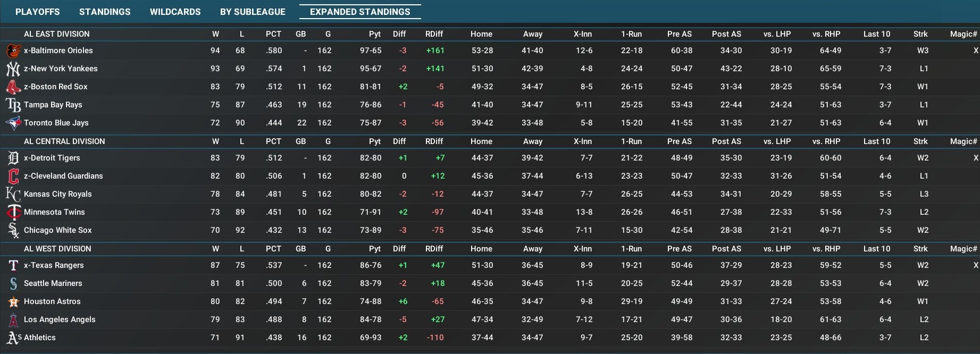Sort AL Central by PCT column header
This screenshot has height=354, width=980.
pyautogui.click(x=273, y=141)
